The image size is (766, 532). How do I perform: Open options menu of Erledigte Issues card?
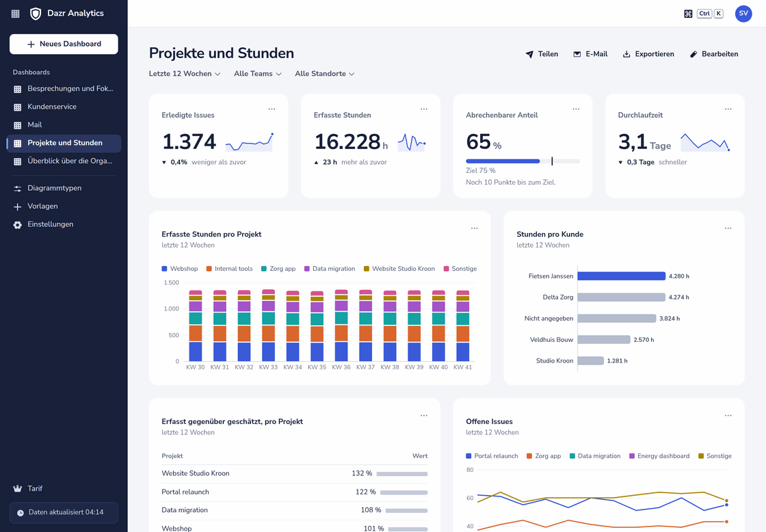(x=272, y=109)
